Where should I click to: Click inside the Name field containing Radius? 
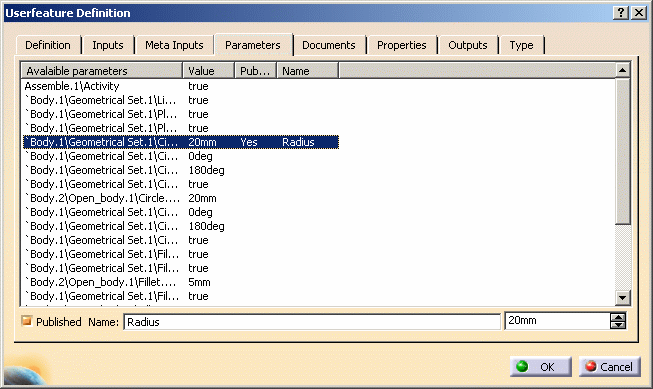tap(312, 322)
